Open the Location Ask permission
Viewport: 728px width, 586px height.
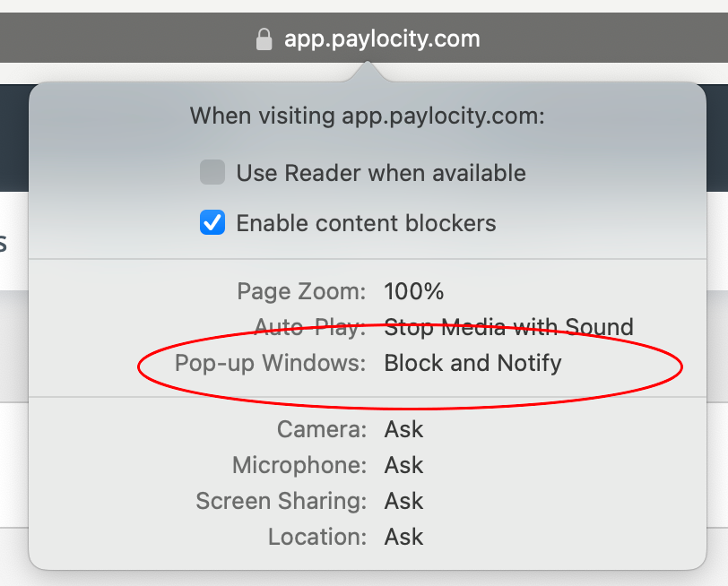(403, 537)
